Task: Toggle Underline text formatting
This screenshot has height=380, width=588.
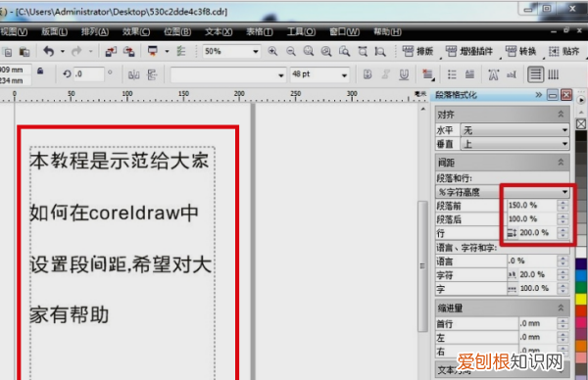Action: pyautogui.click(x=404, y=74)
